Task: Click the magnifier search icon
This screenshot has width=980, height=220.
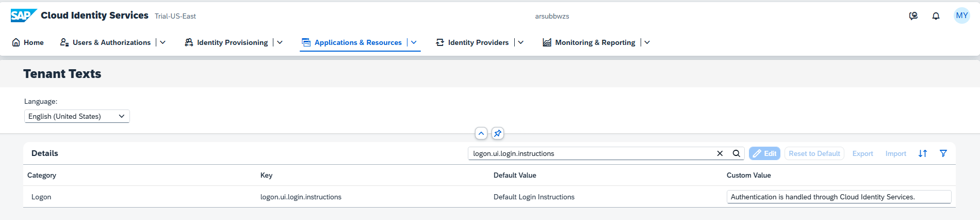Action: click(737, 153)
